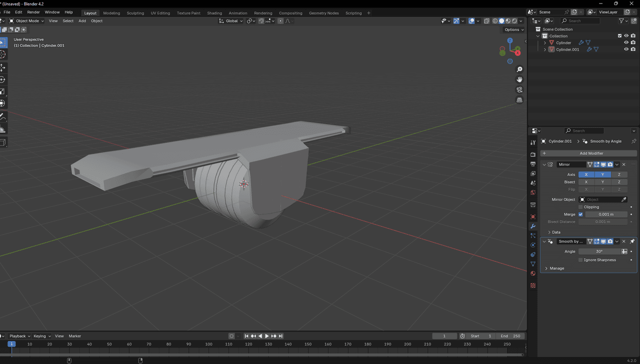Viewport: 640px width, 364px height.
Task: Hide Cylinder.001 in viewport with eye icon
Action: [626, 49]
